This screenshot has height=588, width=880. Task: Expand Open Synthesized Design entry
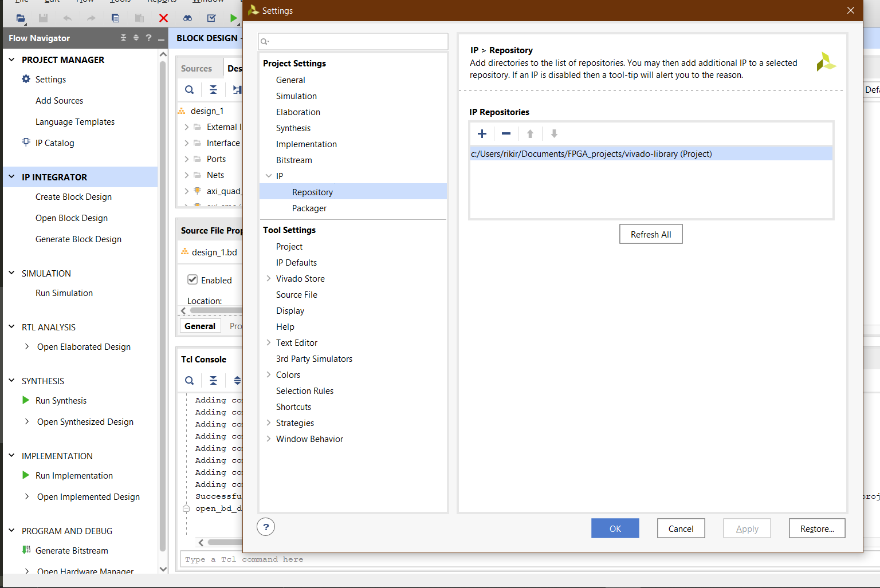[x=27, y=421]
